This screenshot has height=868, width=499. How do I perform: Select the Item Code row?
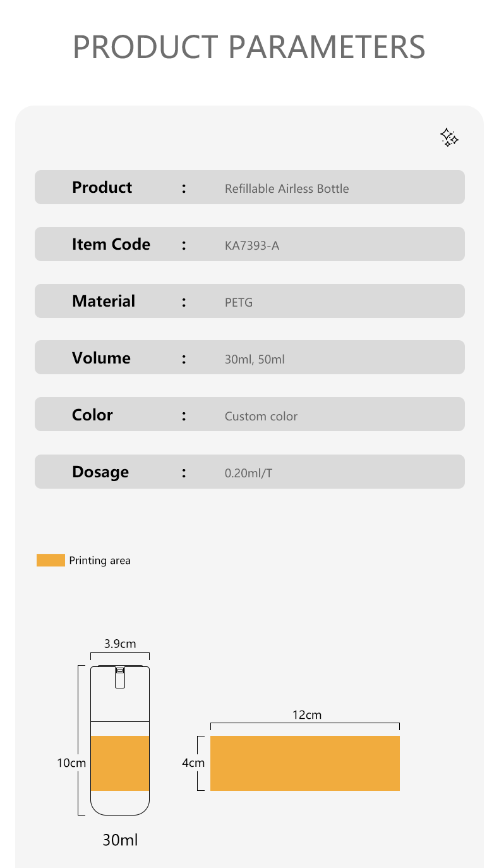click(x=249, y=244)
